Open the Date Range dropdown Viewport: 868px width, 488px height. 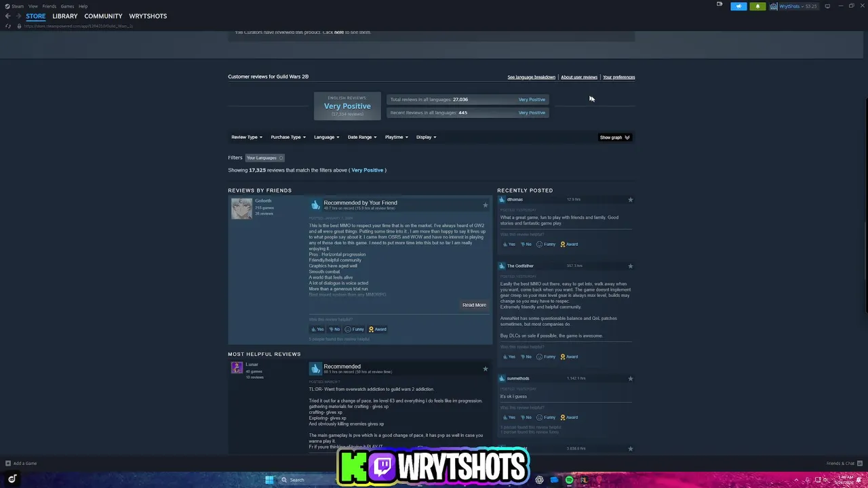point(362,137)
